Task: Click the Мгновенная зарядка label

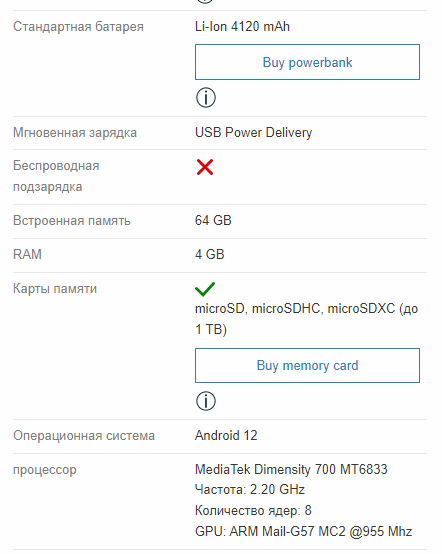Action: pyautogui.click(x=75, y=133)
